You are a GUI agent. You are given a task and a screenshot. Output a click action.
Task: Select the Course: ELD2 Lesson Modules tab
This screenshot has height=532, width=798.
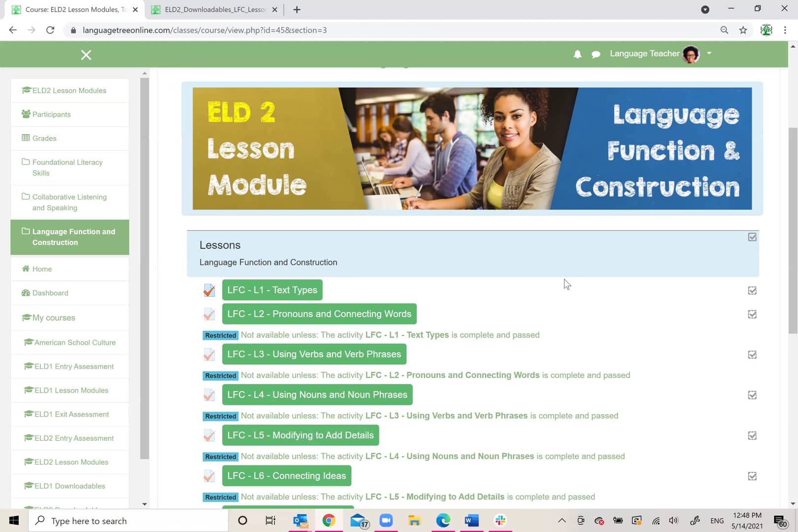(75, 9)
